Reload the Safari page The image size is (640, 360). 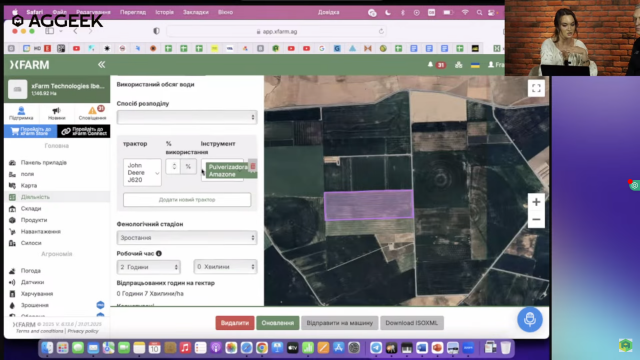click(381, 31)
